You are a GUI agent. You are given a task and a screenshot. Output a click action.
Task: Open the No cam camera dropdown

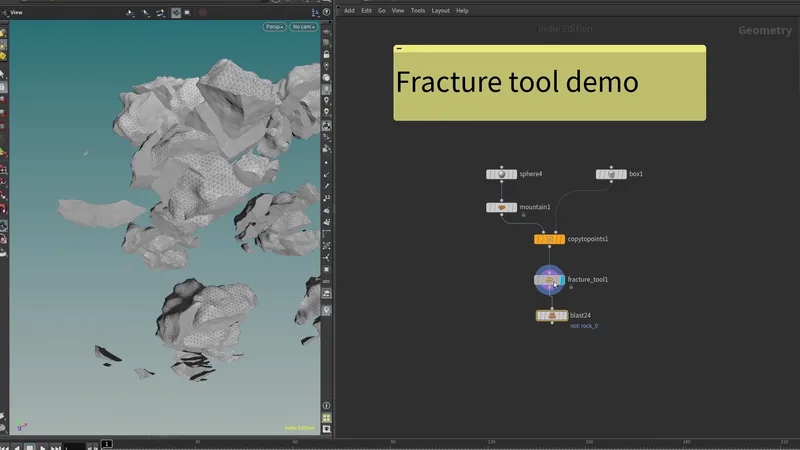point(304,27)
